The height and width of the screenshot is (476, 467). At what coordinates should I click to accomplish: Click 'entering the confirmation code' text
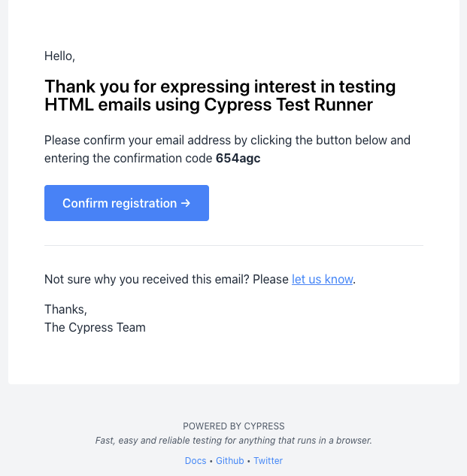[x=128, y=159]
